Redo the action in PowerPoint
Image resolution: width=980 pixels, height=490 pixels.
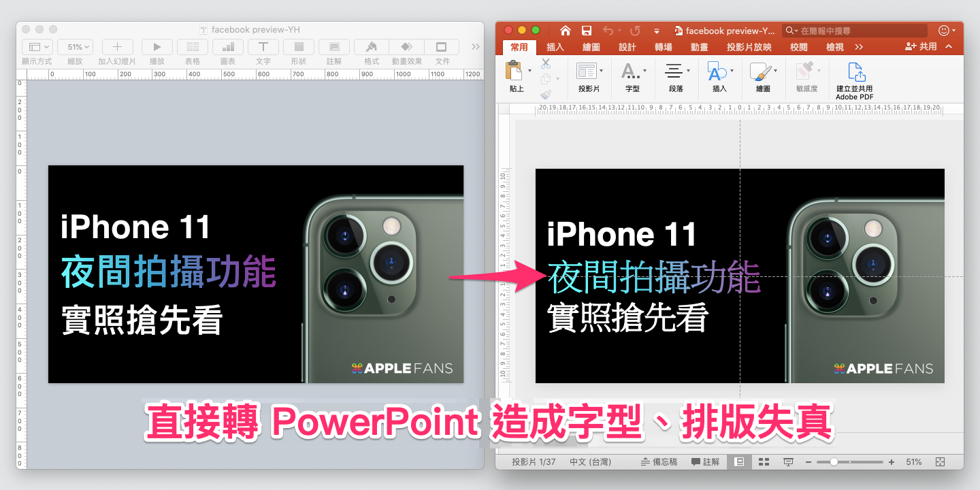635,31
